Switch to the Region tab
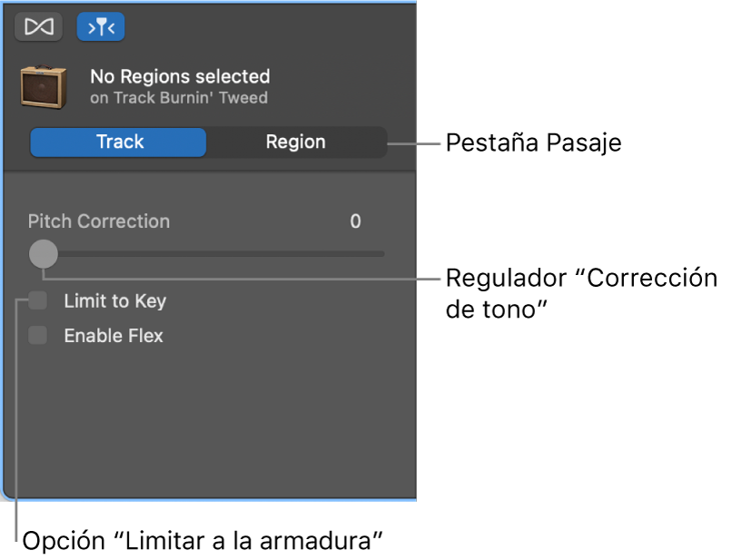The width and height of the screenshot is (732, 560). point(295,142)
